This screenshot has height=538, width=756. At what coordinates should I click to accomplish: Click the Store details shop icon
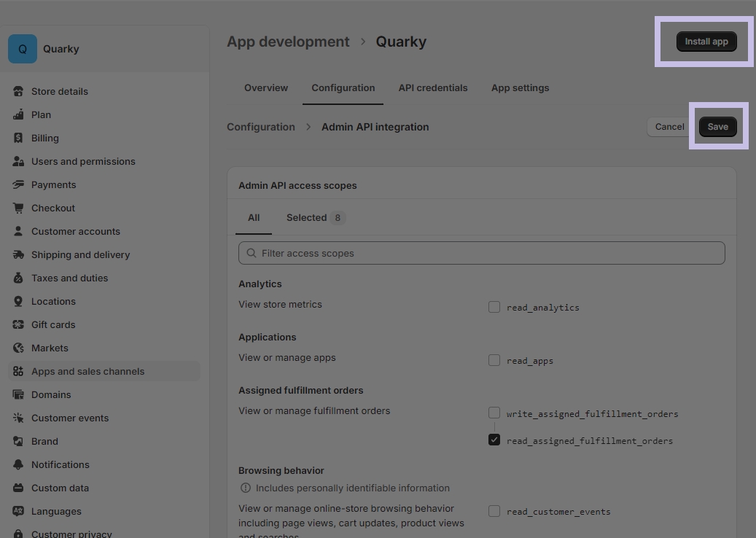point(18,91)
